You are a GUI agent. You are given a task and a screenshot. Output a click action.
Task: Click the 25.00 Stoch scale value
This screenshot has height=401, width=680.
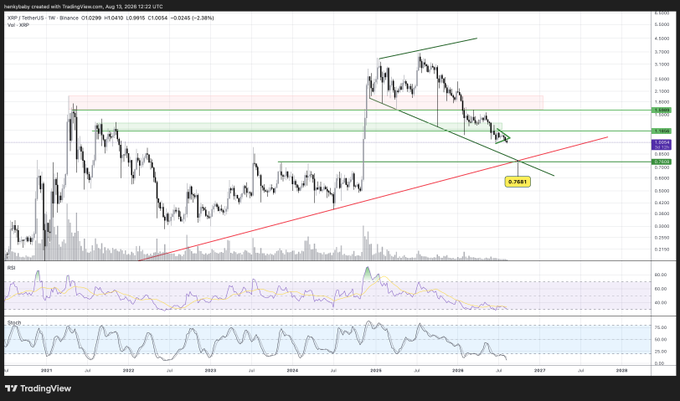click(660, 352)
